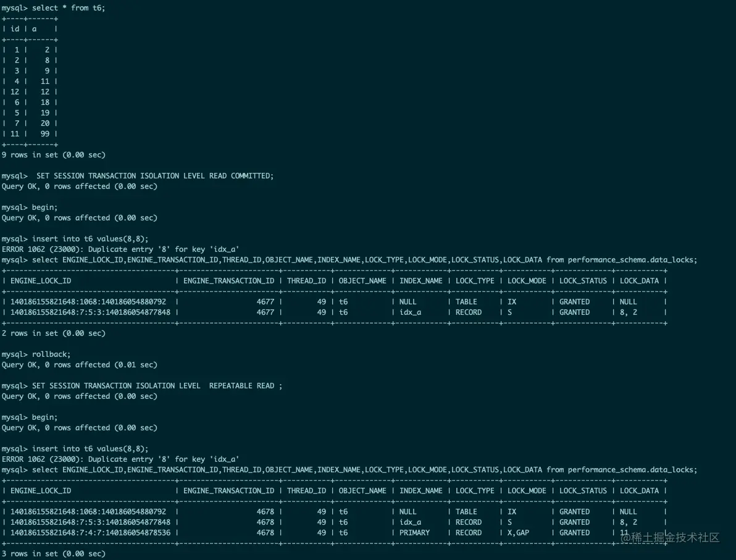736x560 pixels.
Task: Select the value 18 in column a
Action: coord(45,102)
